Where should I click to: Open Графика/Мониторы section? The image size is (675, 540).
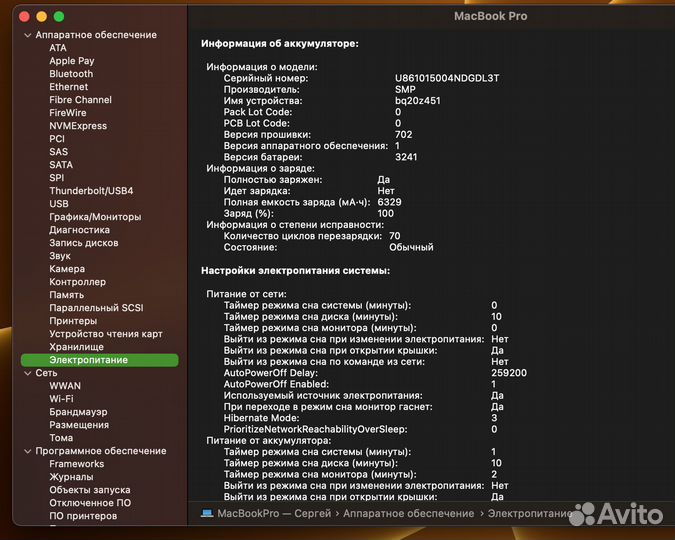[95, 217]
